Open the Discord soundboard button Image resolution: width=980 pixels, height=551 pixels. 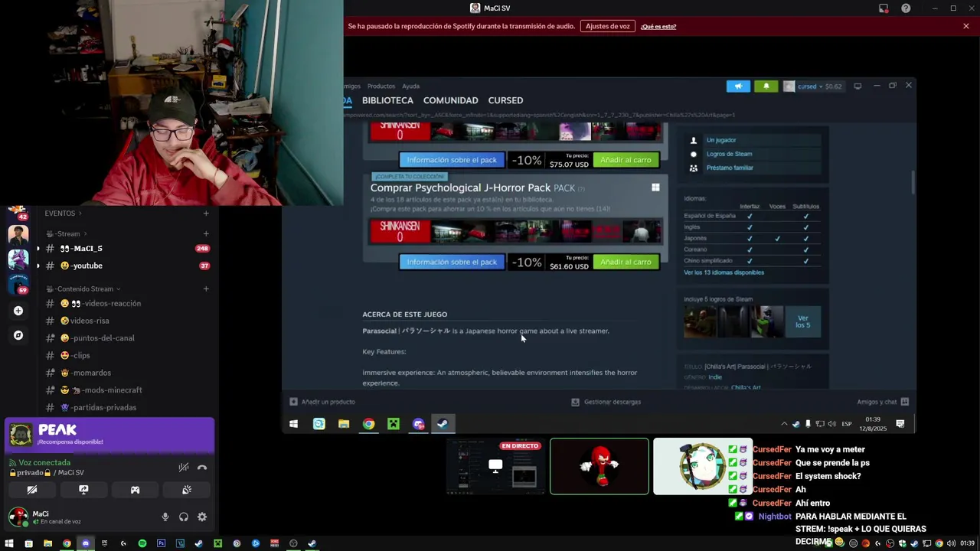187,490
